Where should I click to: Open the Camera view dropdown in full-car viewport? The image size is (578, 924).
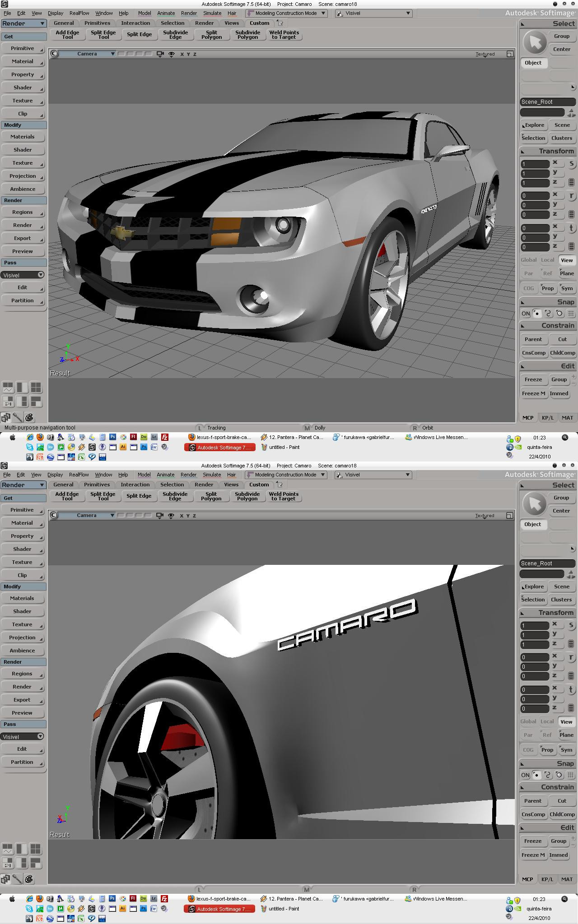click(87, 54)
